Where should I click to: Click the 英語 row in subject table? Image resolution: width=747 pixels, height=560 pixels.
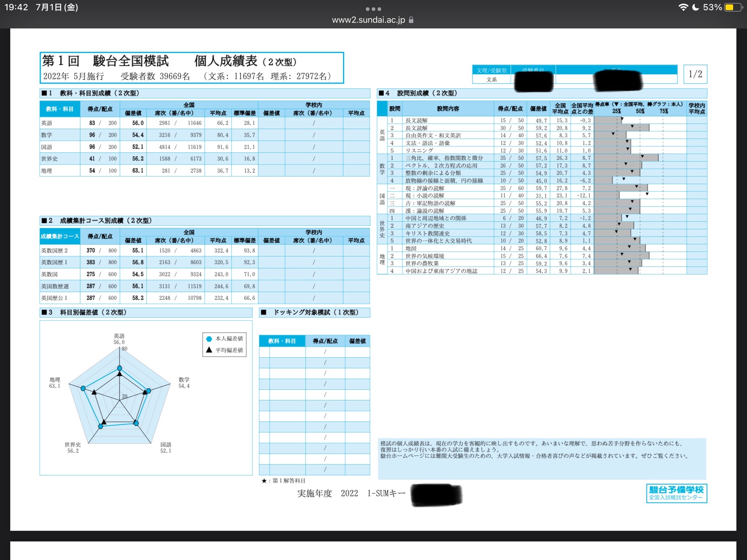click(205, 123)
